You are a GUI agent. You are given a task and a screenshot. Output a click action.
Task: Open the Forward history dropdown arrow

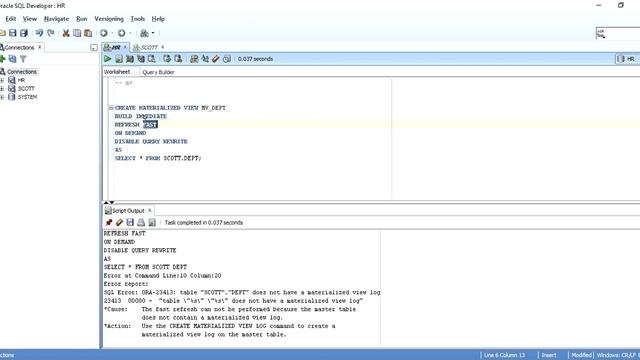tap(130, 33)
